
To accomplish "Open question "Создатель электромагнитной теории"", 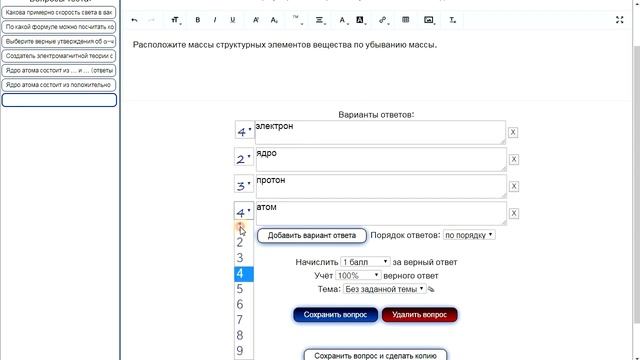I will [x=59, y=56].
